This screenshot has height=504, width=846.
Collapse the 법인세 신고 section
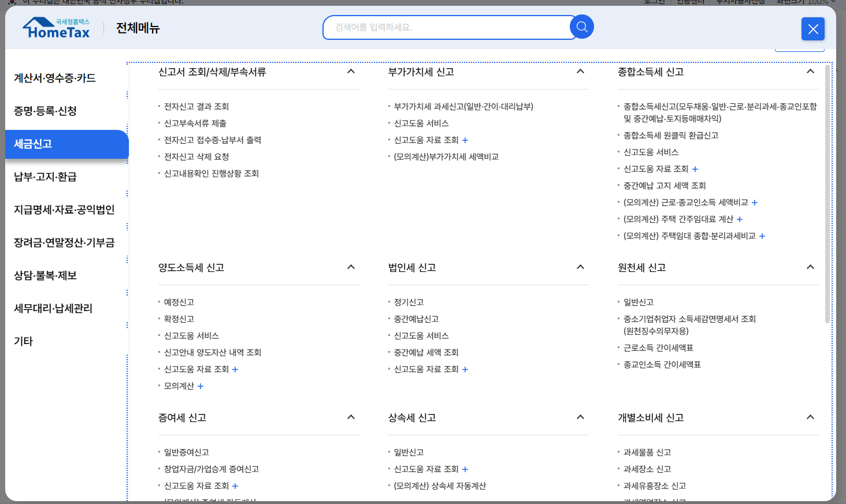click(x=580, y=266)
